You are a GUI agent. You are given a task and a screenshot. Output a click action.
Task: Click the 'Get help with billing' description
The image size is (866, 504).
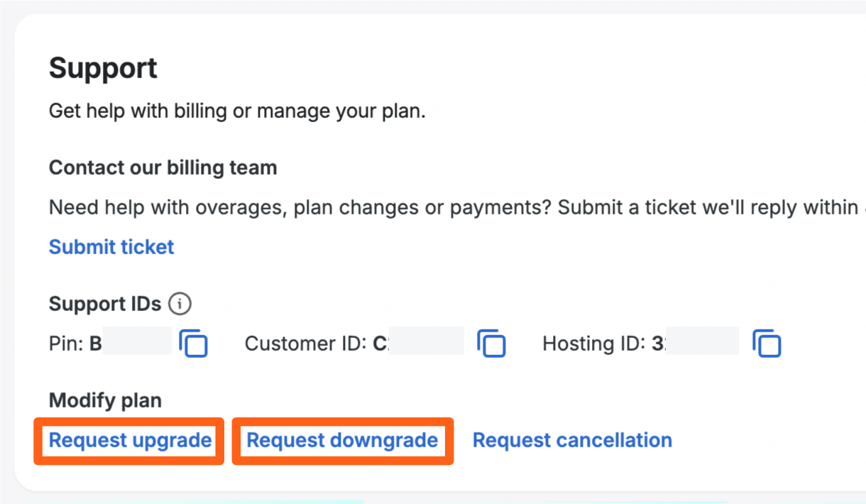pos(237,111)
